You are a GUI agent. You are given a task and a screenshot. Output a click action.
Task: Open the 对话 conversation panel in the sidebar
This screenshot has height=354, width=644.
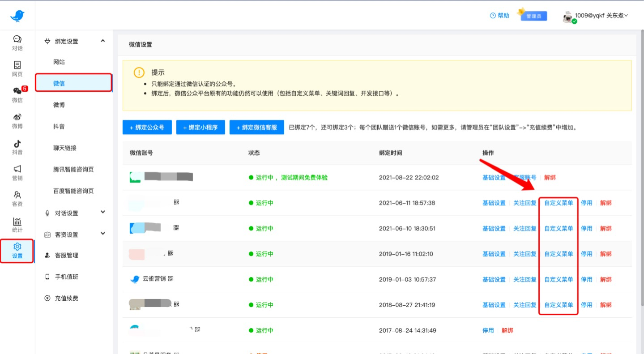click(17, 43)
